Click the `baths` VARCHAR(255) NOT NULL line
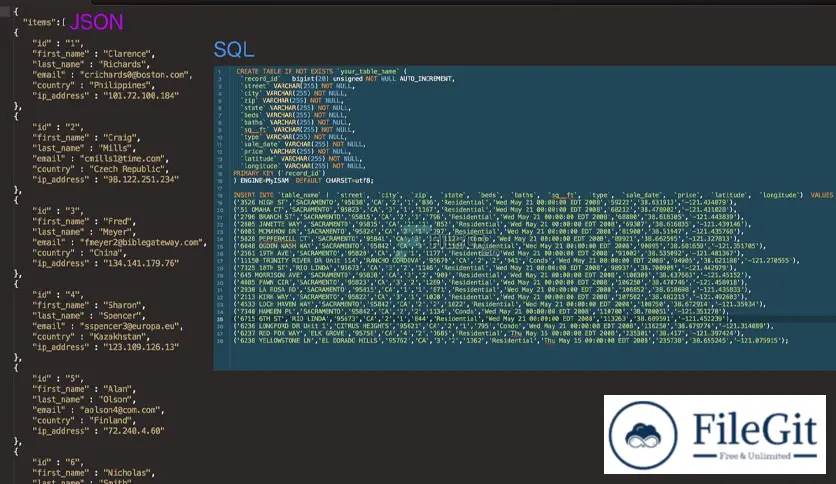 point(296,122)
